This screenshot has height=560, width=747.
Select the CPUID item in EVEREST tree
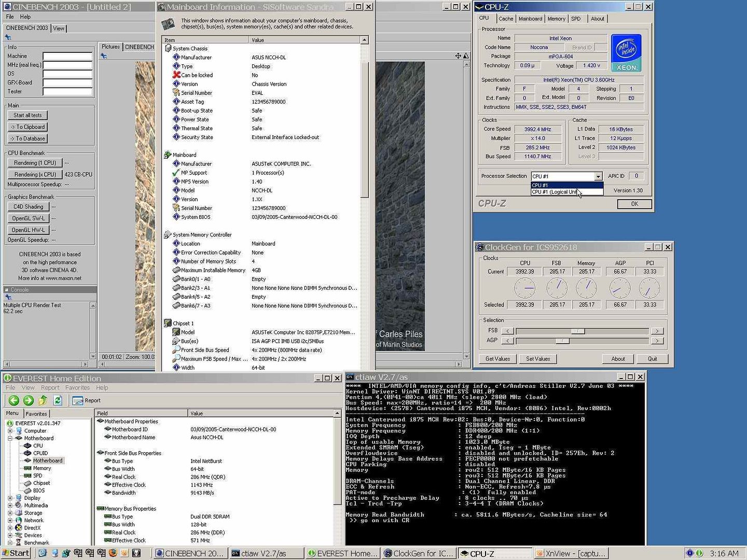pyautogui.click(x=40, y=453)
